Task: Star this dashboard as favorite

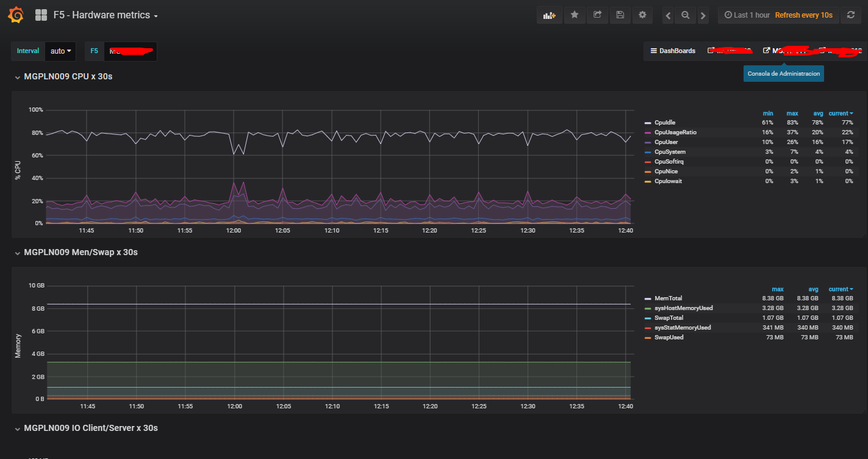Action: point(575,15)
